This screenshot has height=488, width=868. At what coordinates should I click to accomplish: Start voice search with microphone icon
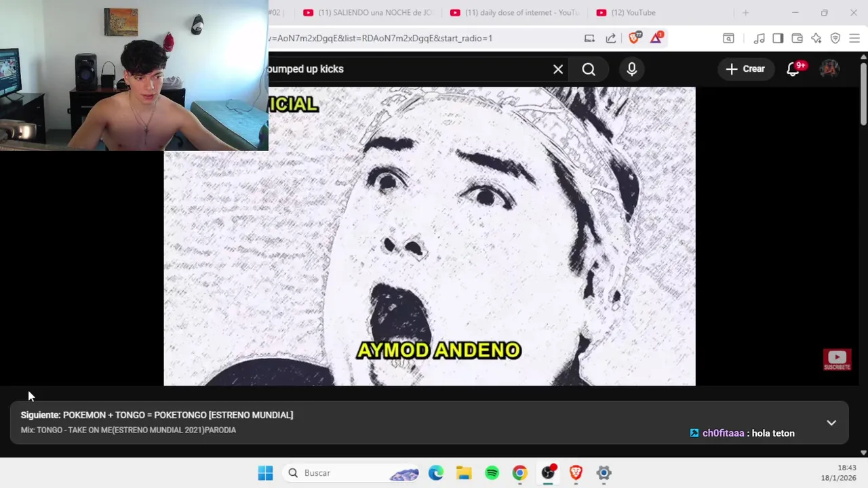pos(632,69)
